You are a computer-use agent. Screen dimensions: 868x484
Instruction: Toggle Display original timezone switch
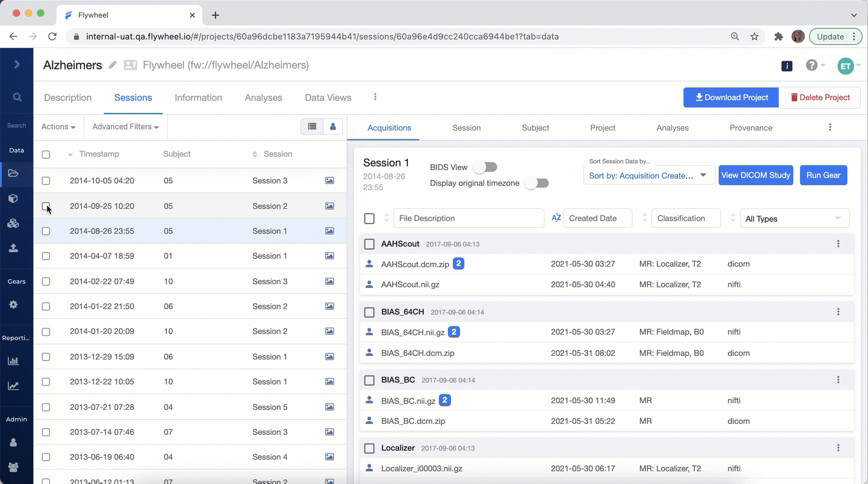(537, 183)
